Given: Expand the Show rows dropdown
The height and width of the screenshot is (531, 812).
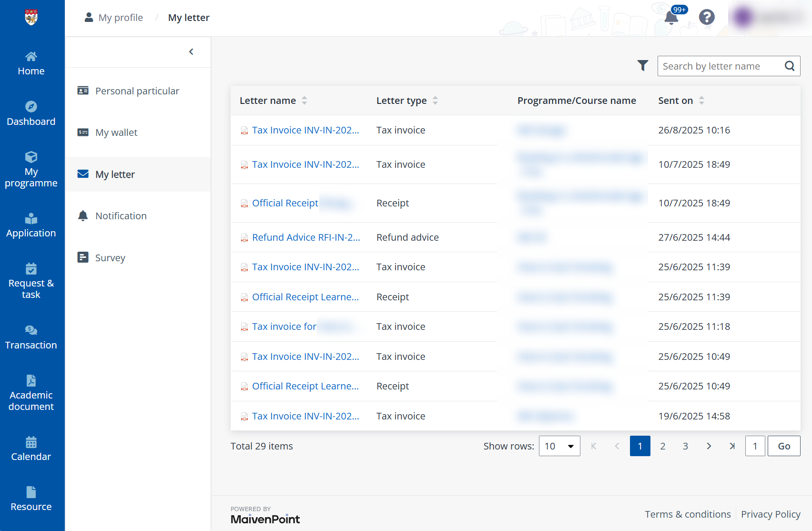Looking at the screenshot, I should [x=559, y=446].
